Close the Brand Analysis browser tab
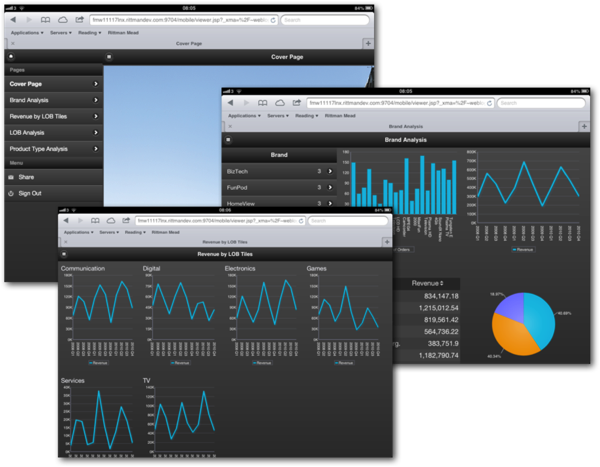This screenshot has height=467, width=600. pyautogui.click(x=230, y=126)
